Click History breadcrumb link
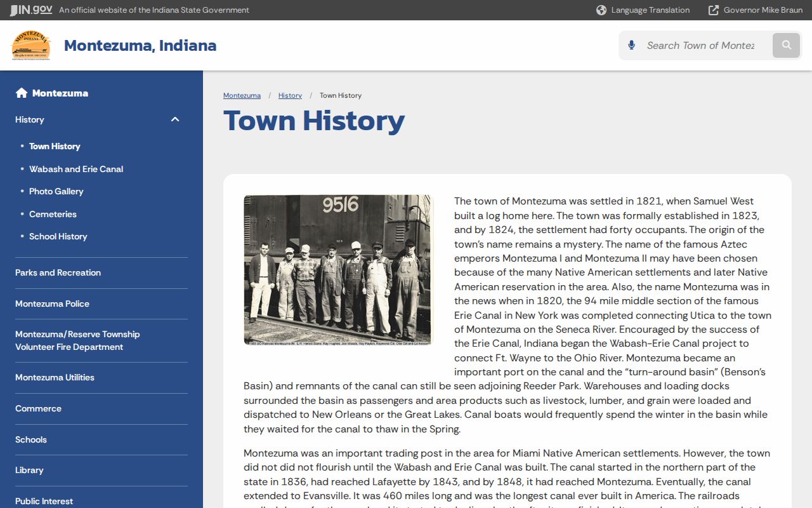This screenshot has width=812, height=508. click(290, 95)
